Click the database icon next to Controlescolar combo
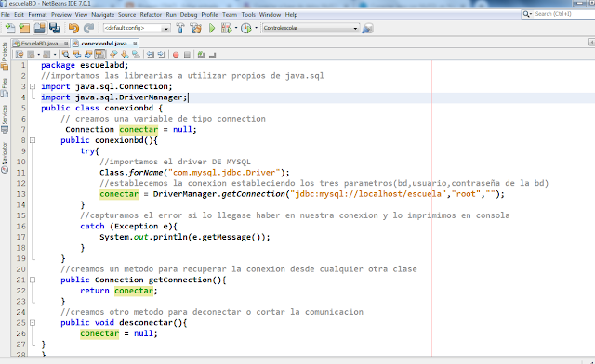The width and height of the screenshot is (595, 364). [x=367, y=28]
